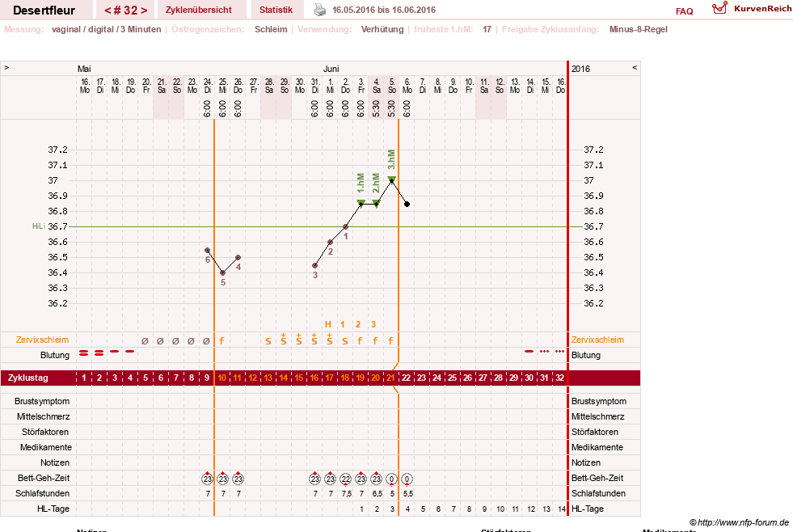The width and height of the screenshot is (793, 532).
Task: Click the temperature point numbered 2
Action: pyautogui.click(x=331, y=243)
